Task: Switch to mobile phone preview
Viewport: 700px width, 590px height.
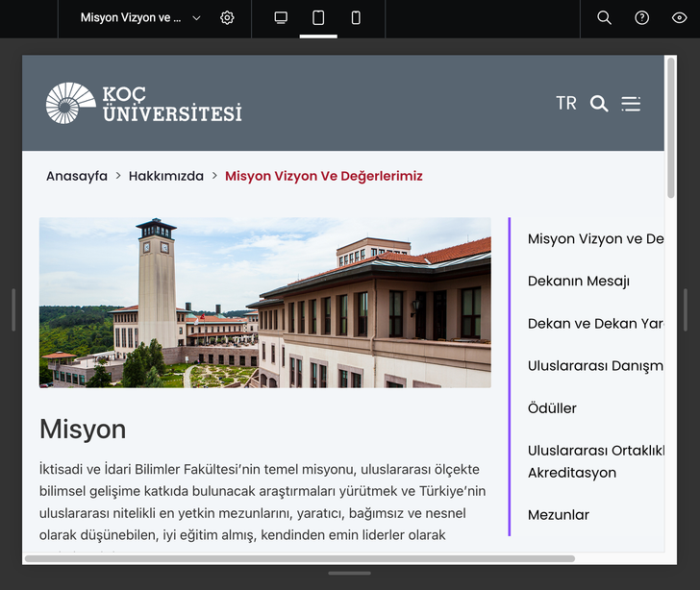Action: click(x=356, y=18)
